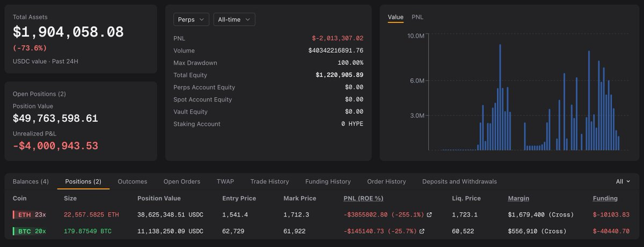Screen dimensions: 644x247
Task: Switch to Open Orders tab
Action: (x=182, y=181)
